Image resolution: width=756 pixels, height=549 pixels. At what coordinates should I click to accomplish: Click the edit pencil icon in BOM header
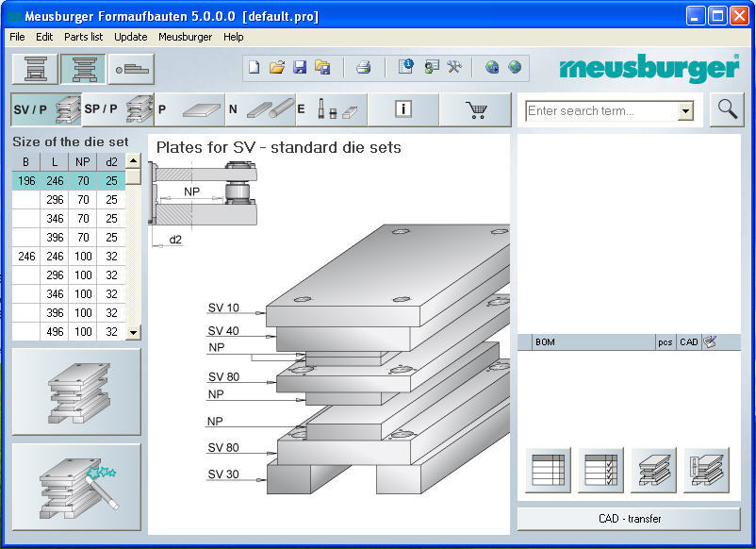[710, 341]
